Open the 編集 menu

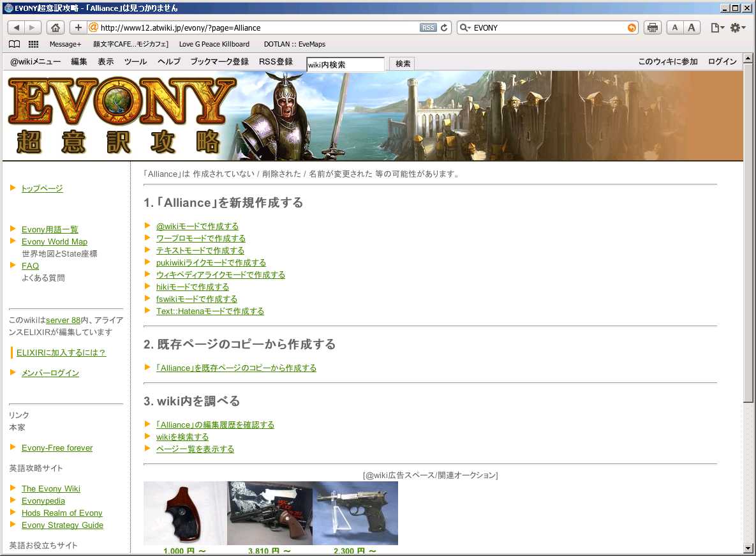pos(79,62)
